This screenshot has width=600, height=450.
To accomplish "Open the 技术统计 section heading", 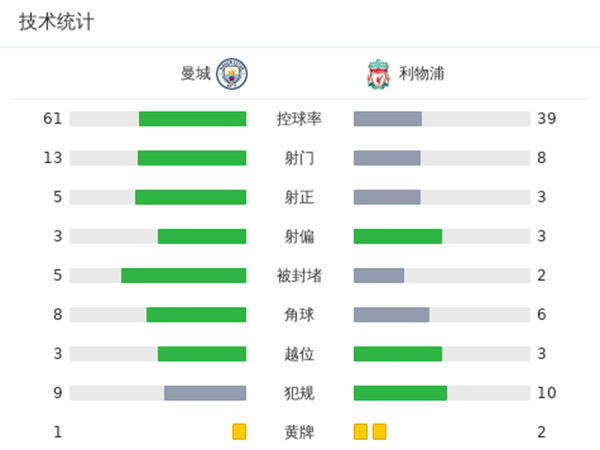I will (x=56, y=22).
